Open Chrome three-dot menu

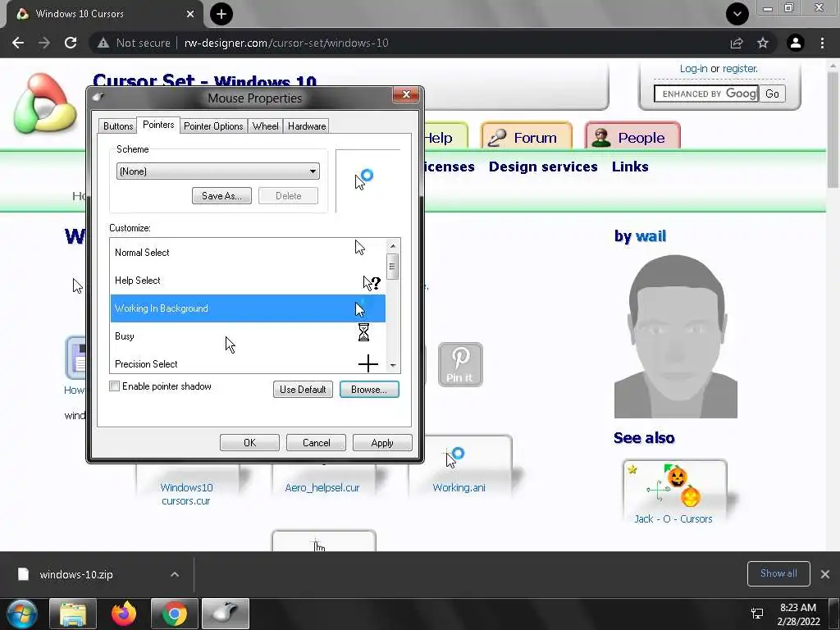tap(822, 43)
